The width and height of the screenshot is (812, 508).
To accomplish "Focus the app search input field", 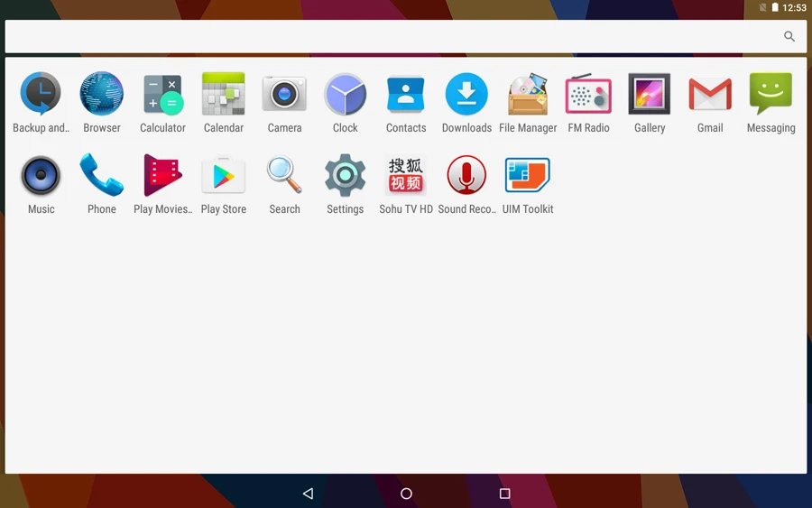I will pos(406,36).
